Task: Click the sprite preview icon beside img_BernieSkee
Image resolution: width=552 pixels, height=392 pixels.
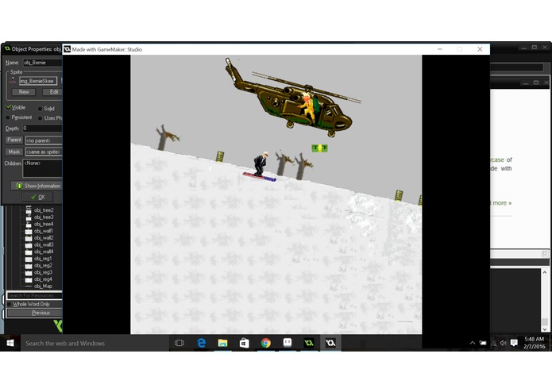Action: point(13,80)
